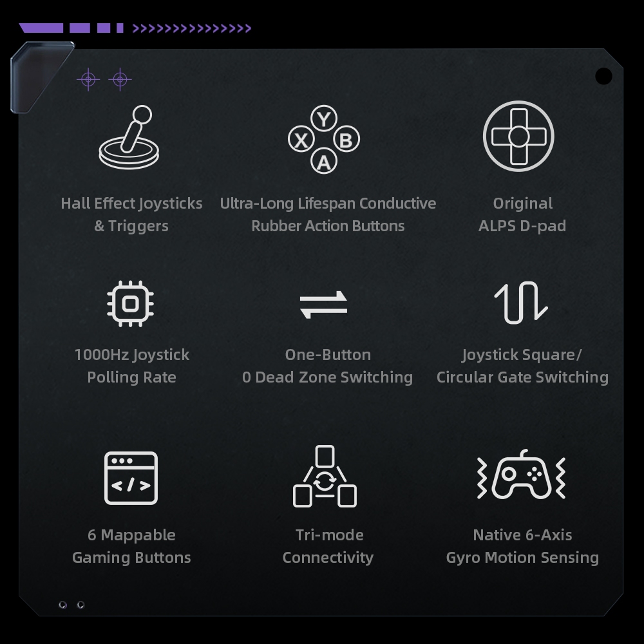Select the first small dot at panel bottom

[x=63, y=605]
